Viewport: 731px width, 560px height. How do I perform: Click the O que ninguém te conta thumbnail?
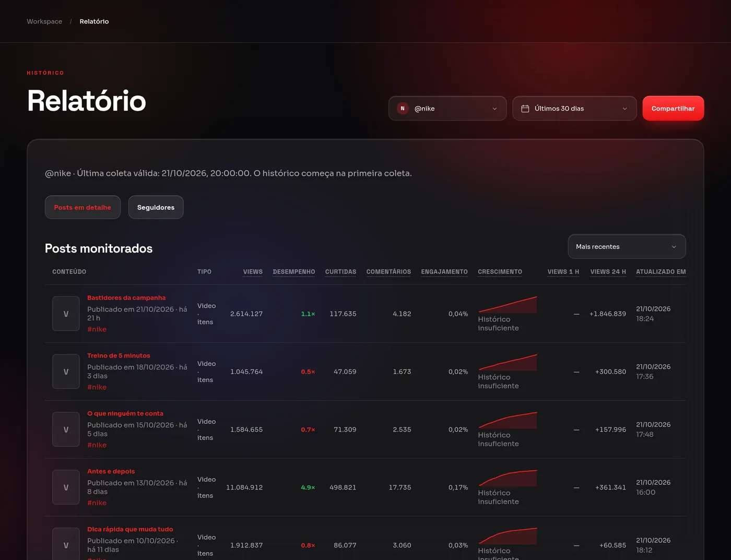(66, 430)
